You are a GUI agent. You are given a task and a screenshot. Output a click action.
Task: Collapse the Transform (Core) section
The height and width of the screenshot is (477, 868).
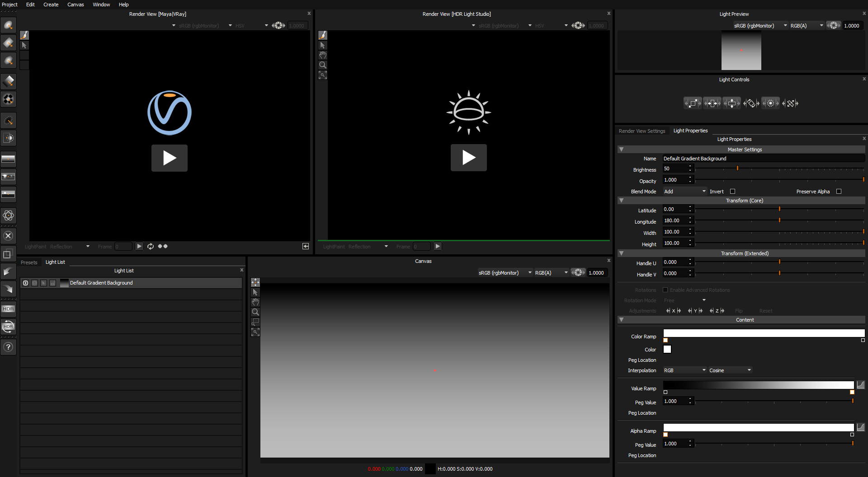[621, 201]
